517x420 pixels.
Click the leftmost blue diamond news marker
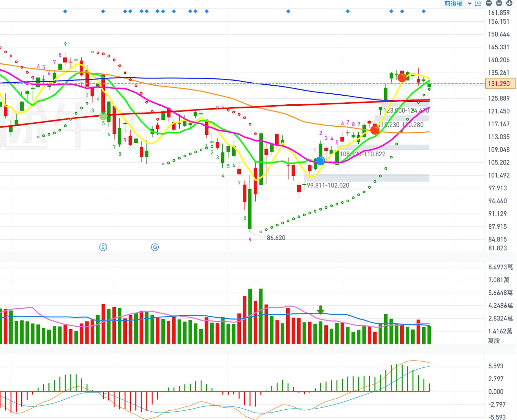click(65, 11)
